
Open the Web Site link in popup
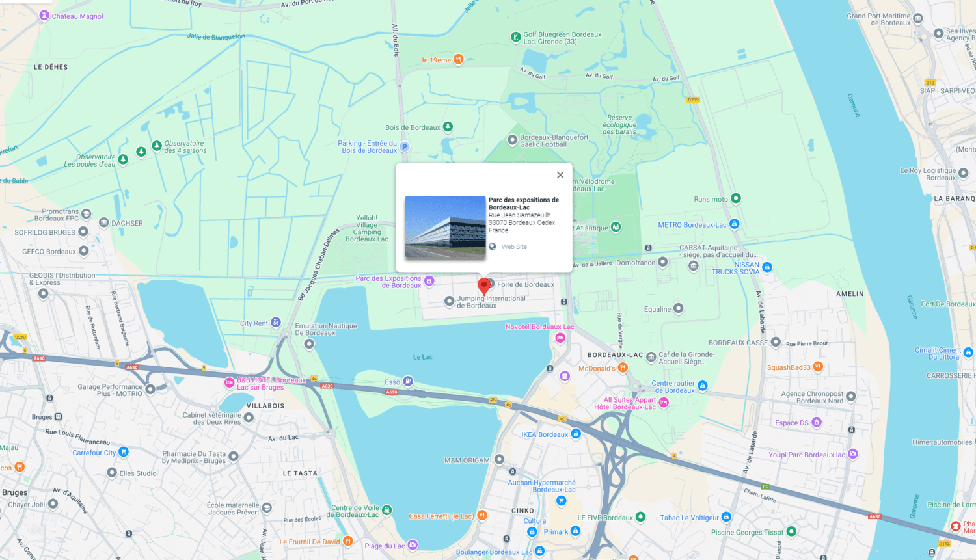click(x=514, y=247)
